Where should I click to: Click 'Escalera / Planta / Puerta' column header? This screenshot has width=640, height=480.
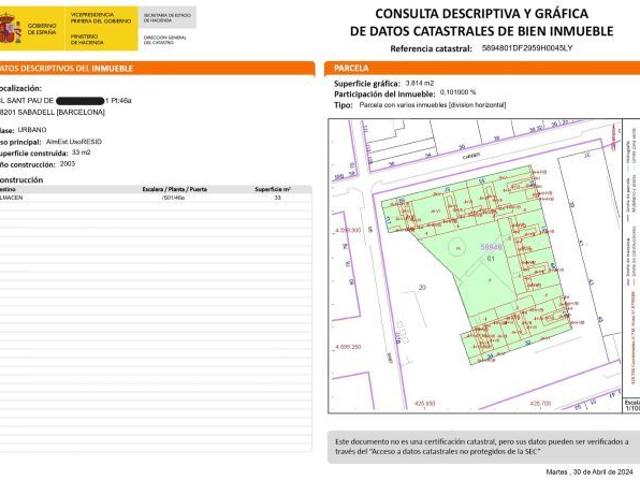click(x=175, y=189)
